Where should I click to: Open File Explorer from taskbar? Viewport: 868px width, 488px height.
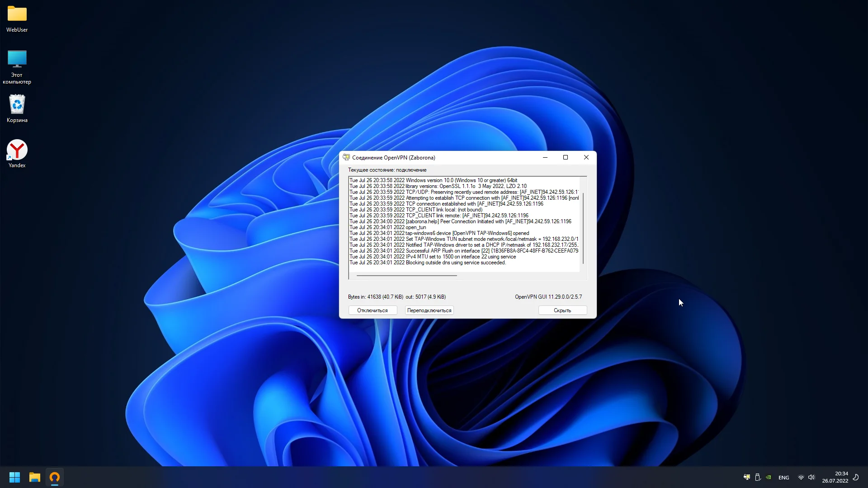coord(35,477)
